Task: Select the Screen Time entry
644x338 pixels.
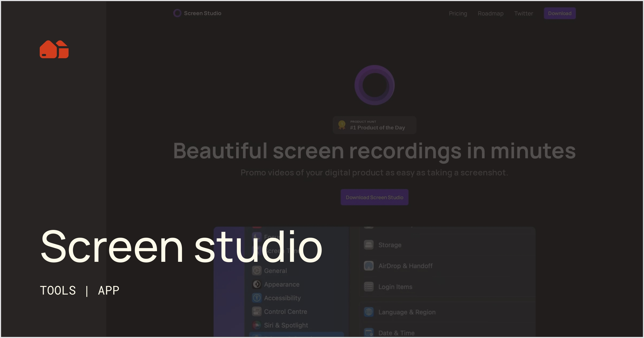Action: tap(279, 250)
